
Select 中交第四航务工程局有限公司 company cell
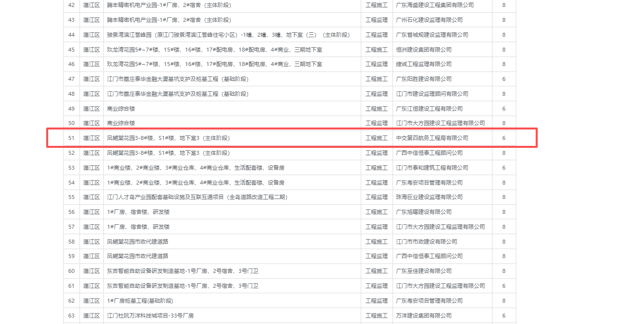[431, 138]
